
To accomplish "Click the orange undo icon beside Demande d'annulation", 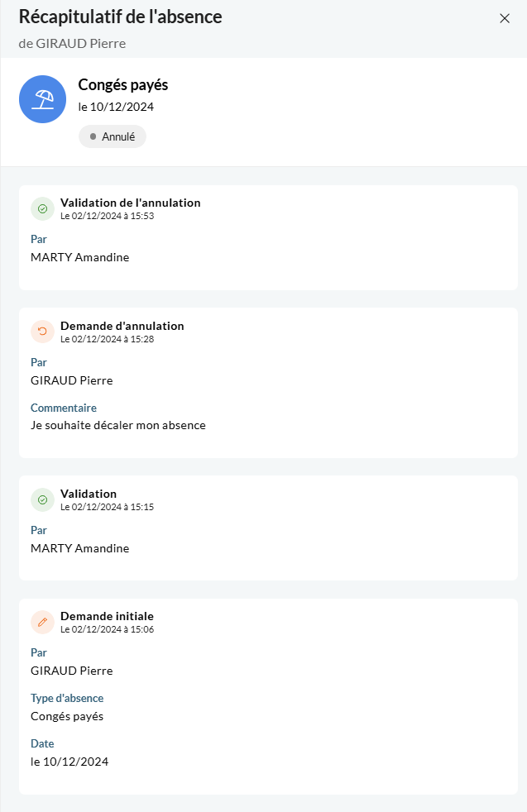I will [x=42, y=332].
